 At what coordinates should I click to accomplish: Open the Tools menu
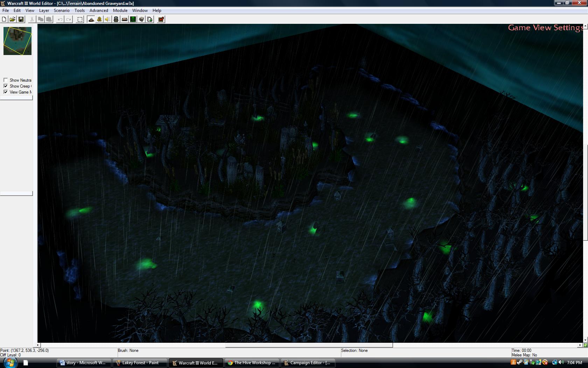click(79, 11)
